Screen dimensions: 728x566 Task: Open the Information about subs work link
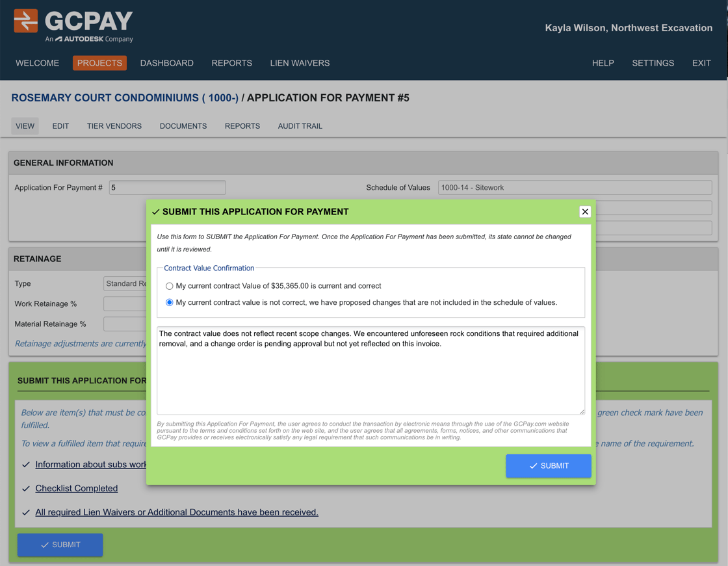pos(90,465)
